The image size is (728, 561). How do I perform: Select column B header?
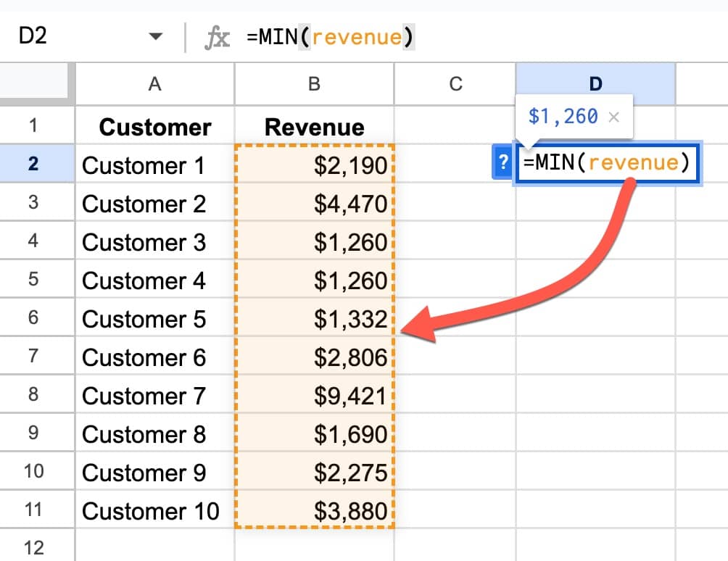click(x=314, y=84)
